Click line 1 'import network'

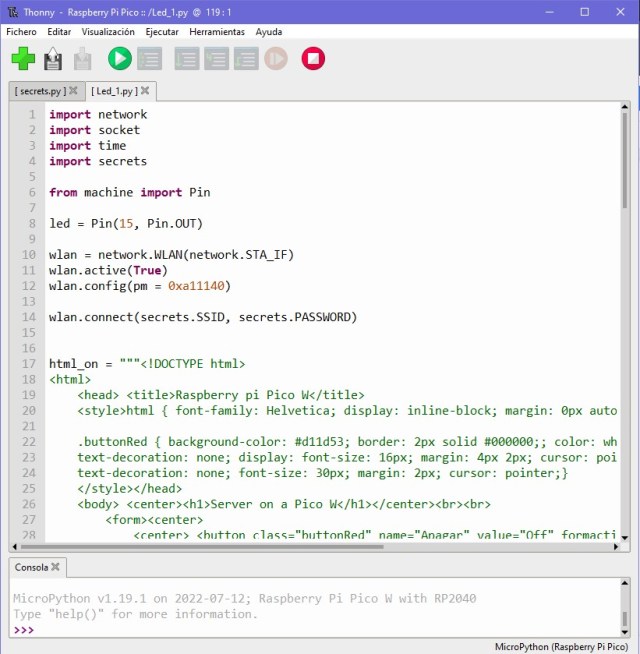coord(98,114)
